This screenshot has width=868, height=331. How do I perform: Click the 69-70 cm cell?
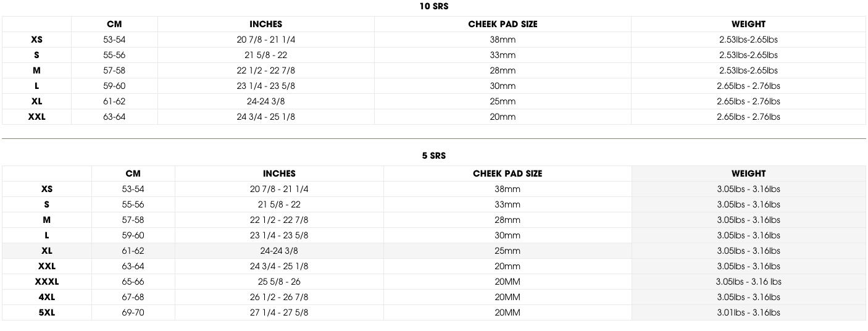click(x=133, y=312)
